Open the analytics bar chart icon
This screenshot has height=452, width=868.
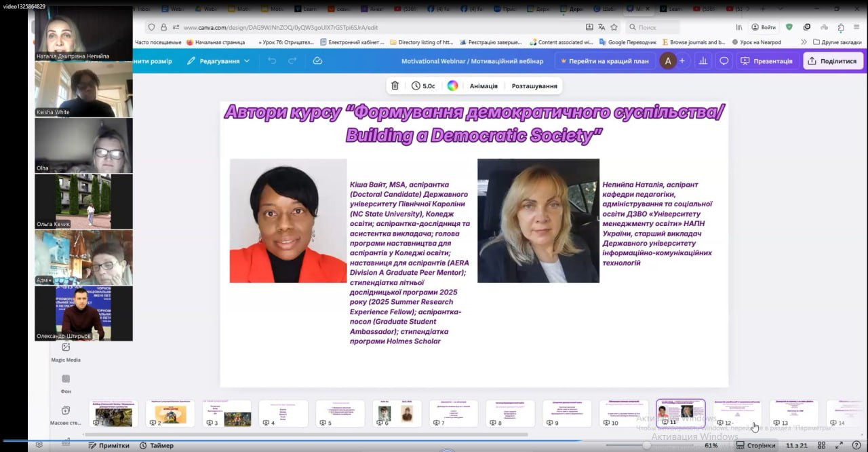pyautogui.click(x=703, y=61)
